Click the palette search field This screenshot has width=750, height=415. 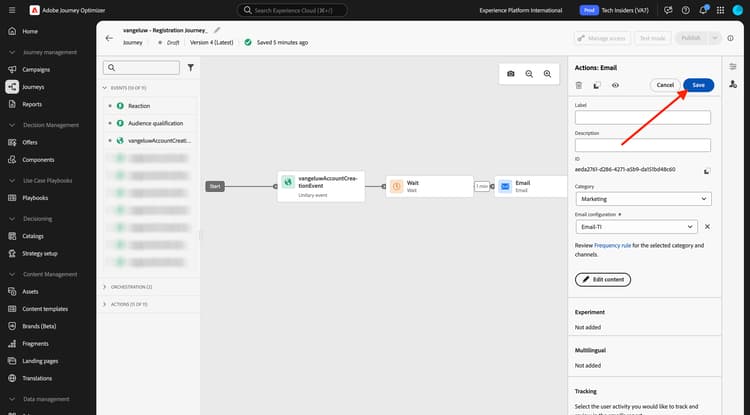pos(142,67)
